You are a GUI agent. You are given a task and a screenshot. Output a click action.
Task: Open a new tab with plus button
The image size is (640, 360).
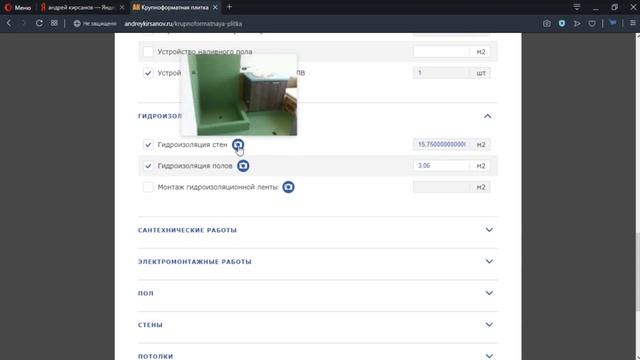[229, 7]
